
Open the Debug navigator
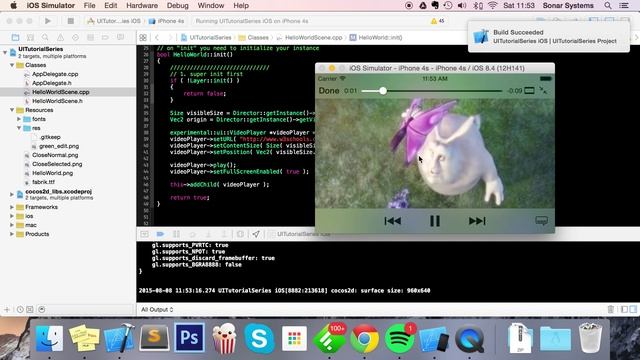(x=90, y=38)
